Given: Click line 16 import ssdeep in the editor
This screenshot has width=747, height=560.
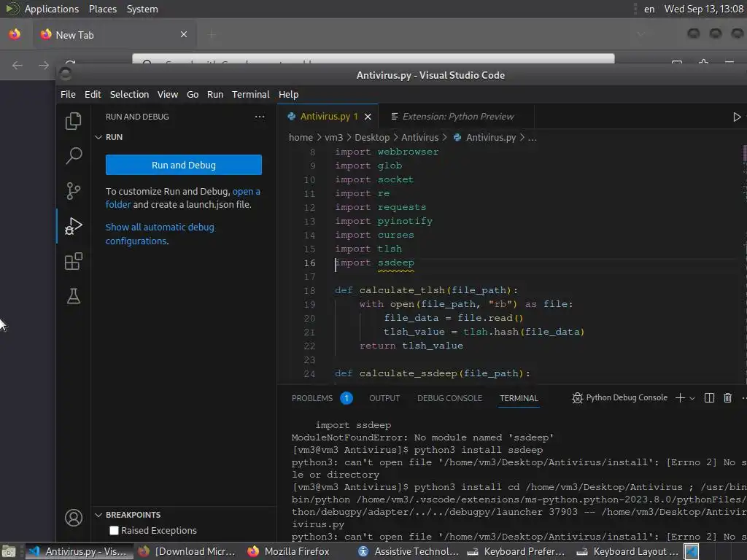Looking at the screenshot, I should click(374, 262).
